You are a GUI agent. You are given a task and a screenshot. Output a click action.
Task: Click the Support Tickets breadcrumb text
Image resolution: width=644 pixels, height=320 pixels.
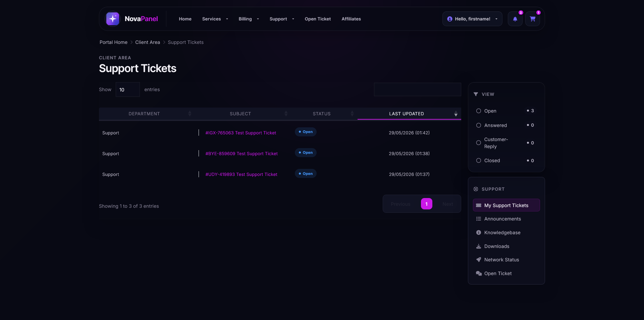(x=185, y=42)
